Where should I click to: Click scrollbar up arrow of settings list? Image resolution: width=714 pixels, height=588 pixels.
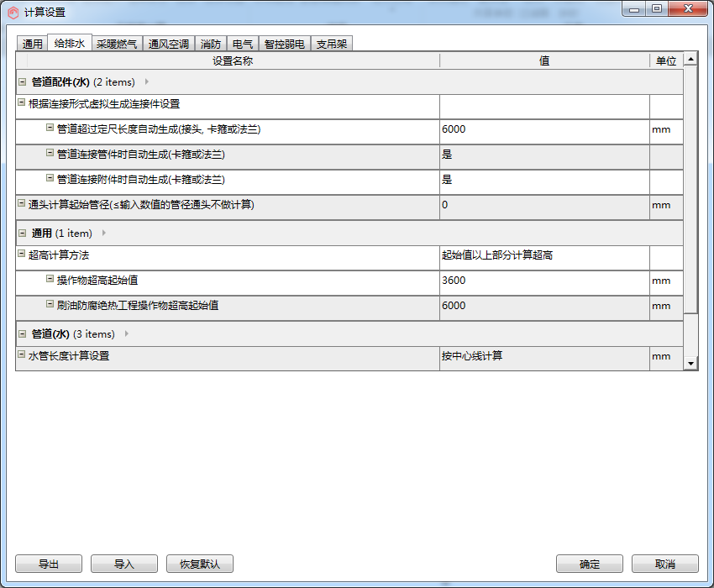(x=690, y=59)
